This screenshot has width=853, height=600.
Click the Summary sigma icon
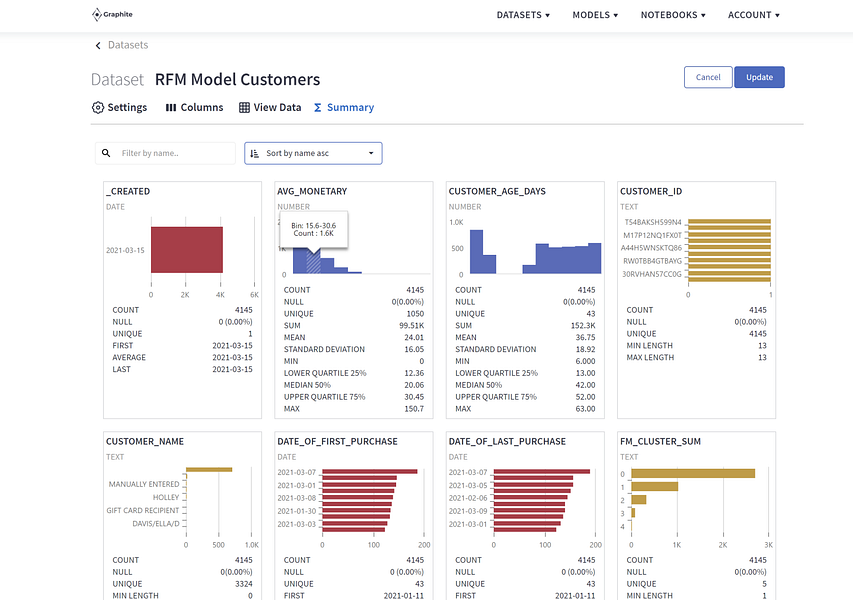coord(318,108)
